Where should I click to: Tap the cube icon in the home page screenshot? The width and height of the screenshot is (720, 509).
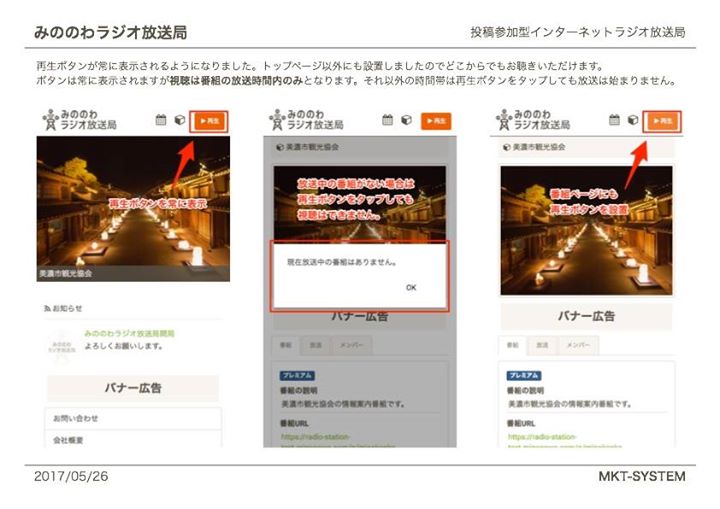click(180, 120)
